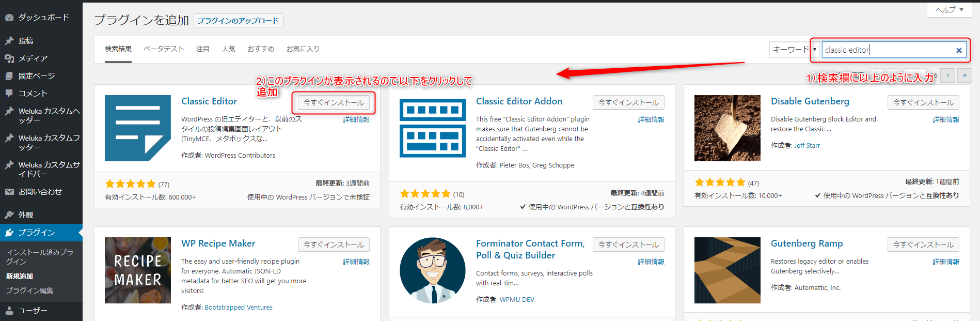View 詳細情報 for Forminator plugin
Image resolution: width=980 pixels, height=321 pixels.
coord(651,262)
